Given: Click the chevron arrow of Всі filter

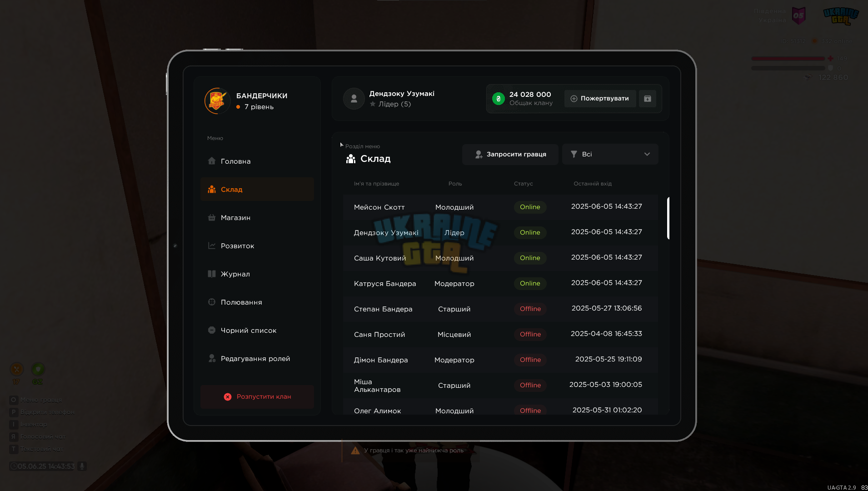Looking at the screenshot, I should coord(647,154).
